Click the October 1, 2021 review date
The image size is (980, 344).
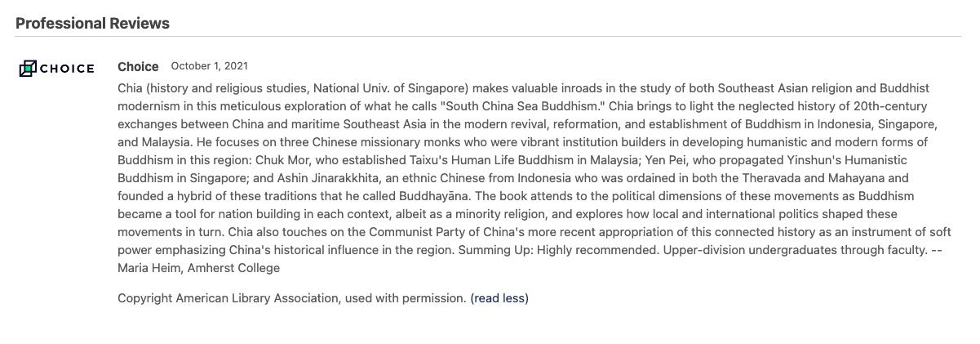(209, 66)
